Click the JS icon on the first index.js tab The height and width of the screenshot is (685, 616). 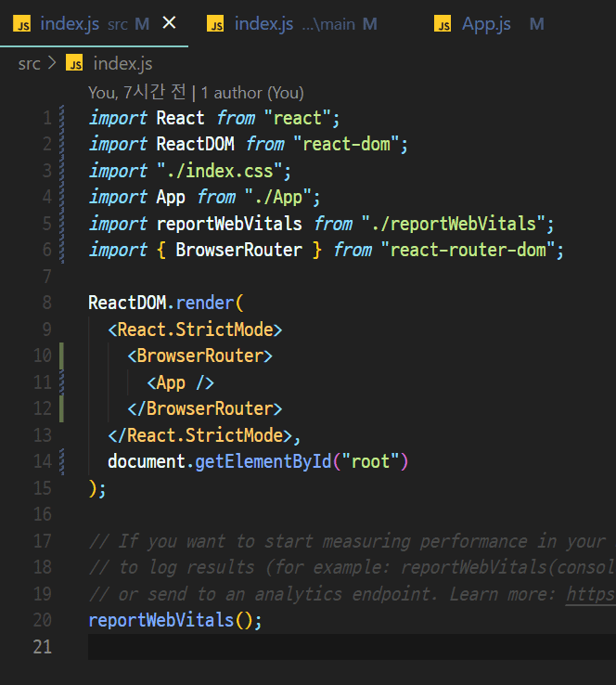click(x=21, y=23)
